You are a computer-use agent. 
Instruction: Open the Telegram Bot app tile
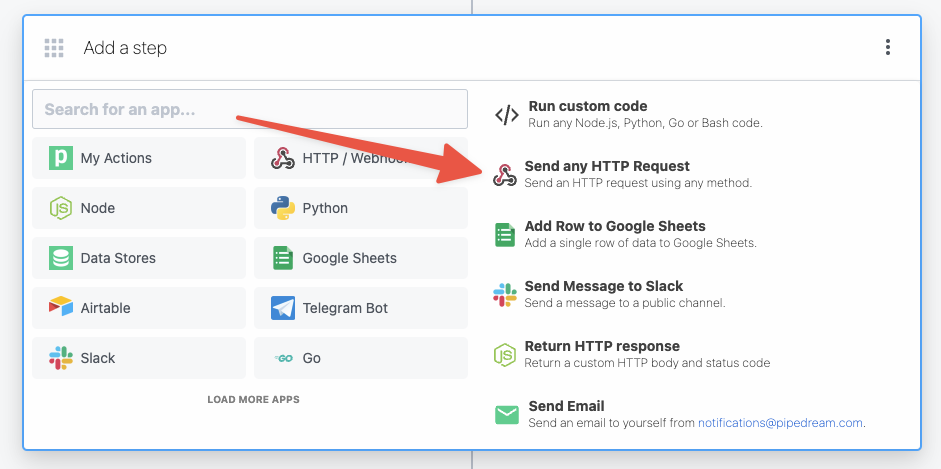coord(361,308)
